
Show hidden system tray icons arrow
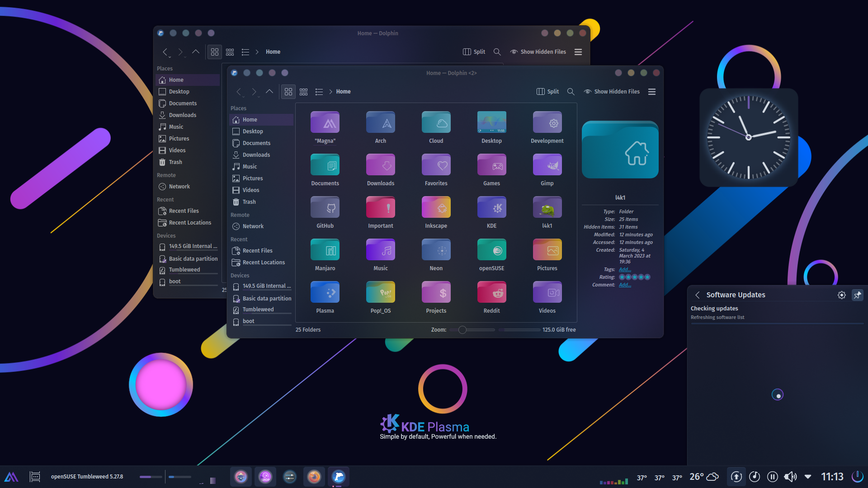pyautogui.click(x=808, y=477)
